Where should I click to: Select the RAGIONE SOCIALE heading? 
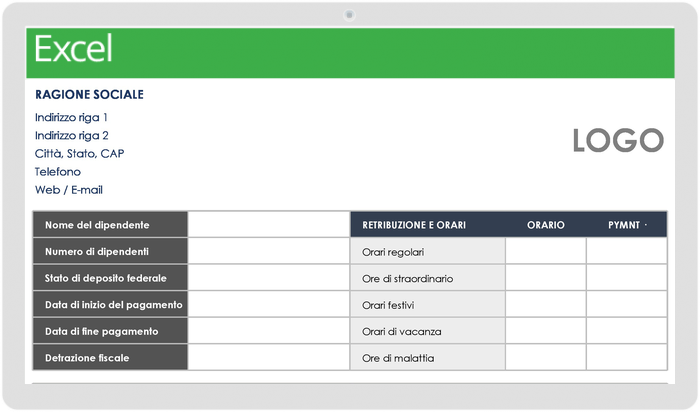pos(89,95)
